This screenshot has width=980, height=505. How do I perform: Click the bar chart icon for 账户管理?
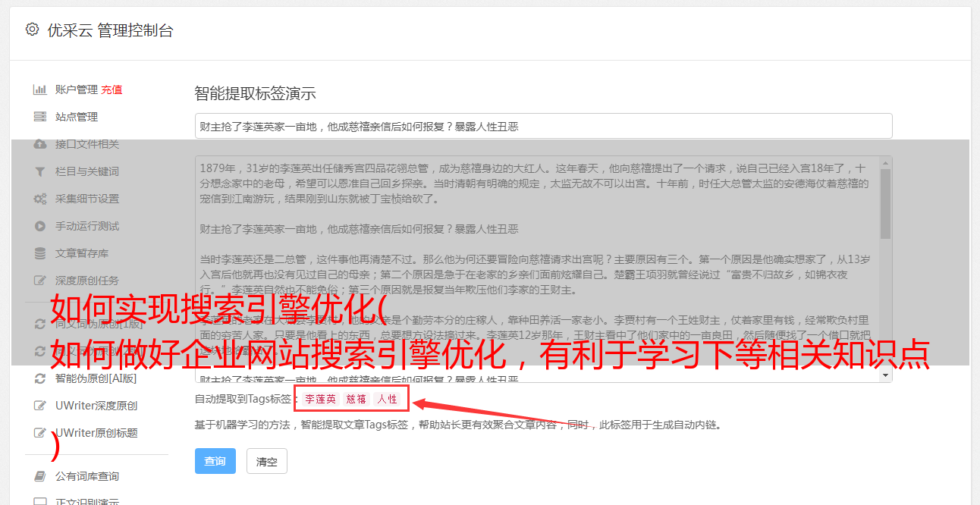pos(39,89)
